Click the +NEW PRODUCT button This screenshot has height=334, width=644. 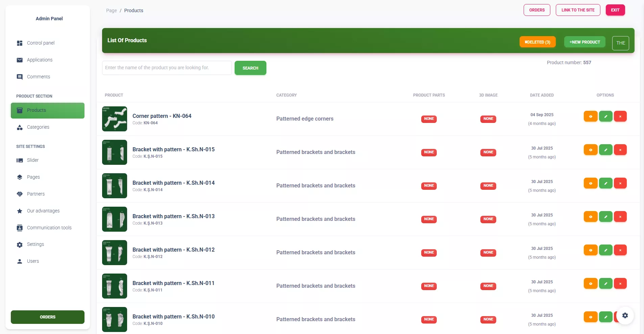(585, 42)
